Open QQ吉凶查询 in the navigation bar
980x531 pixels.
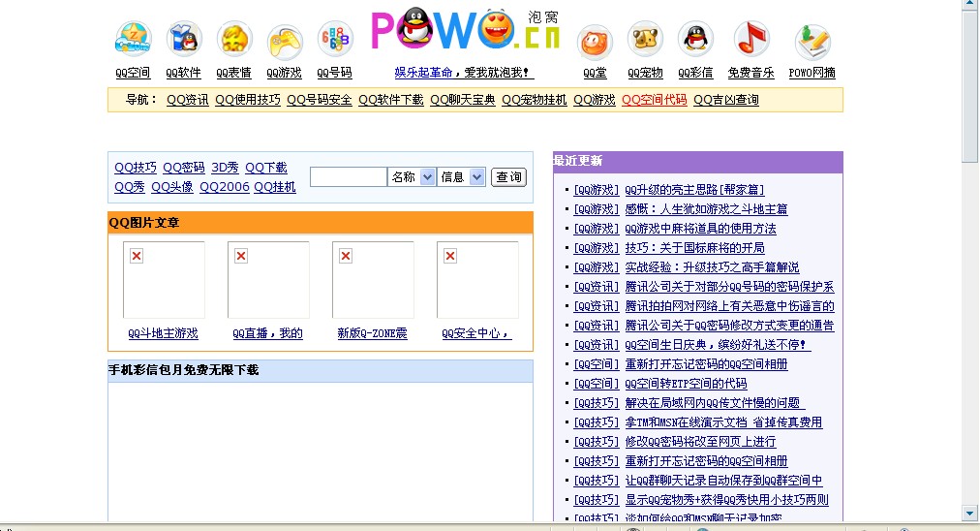click(x=726, y=100)
